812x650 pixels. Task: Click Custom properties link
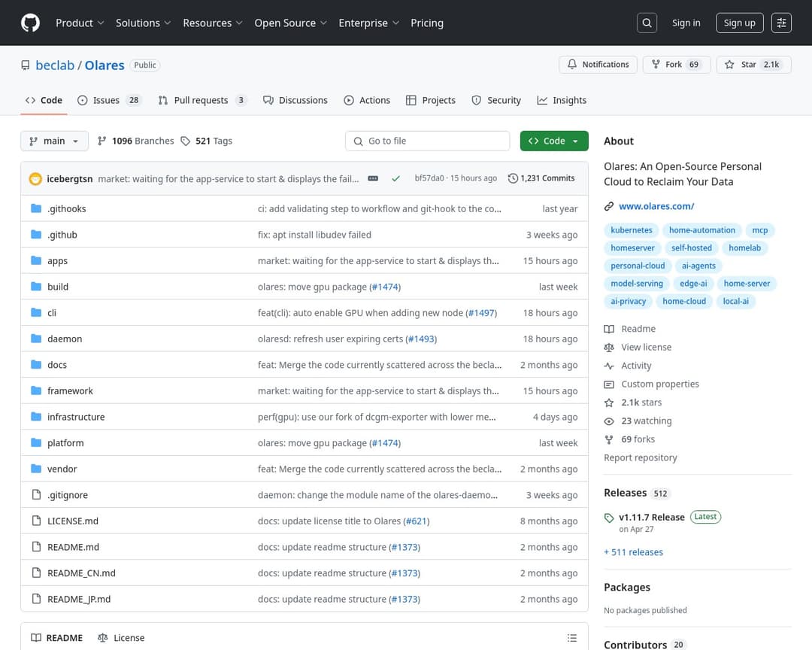[660, 384]
